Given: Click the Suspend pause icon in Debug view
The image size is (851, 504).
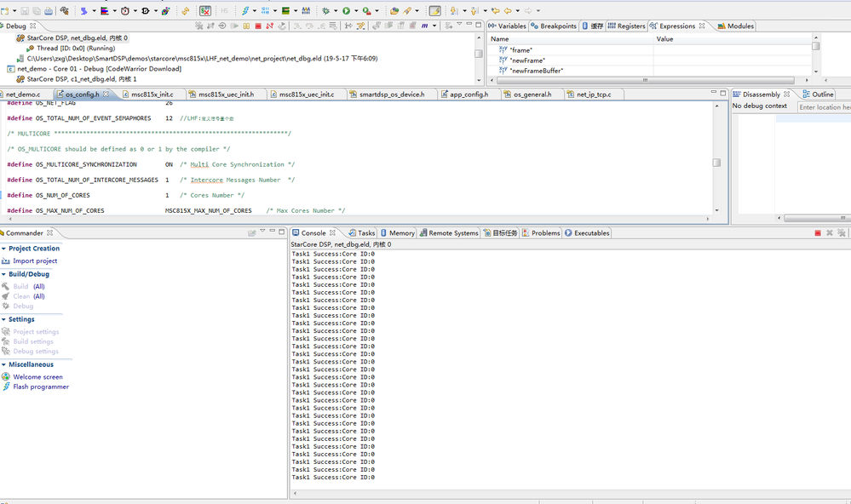Looking at the screenshot, I should [246, 26].
